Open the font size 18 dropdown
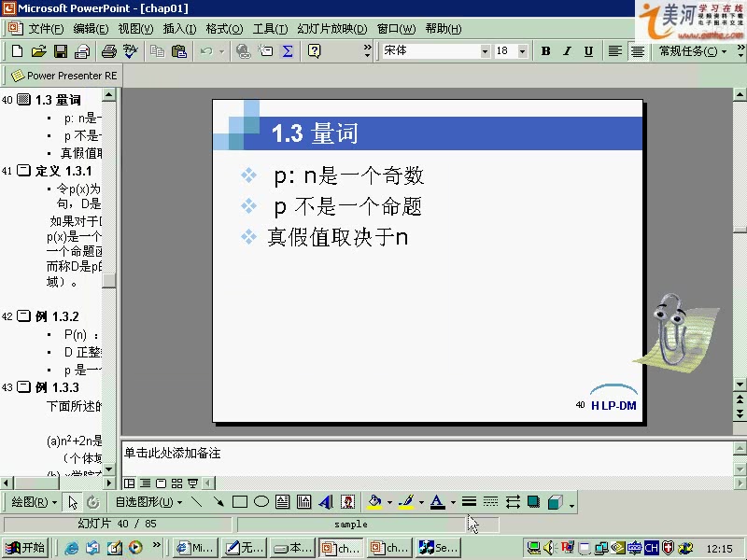Image resolution: width=747 pixels, height=560 pixels. (x=523, y=51)
